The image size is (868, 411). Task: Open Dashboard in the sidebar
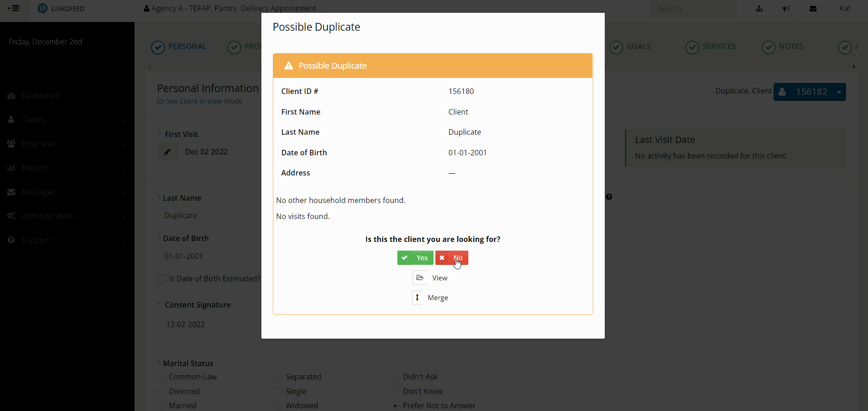pos(40,96)
